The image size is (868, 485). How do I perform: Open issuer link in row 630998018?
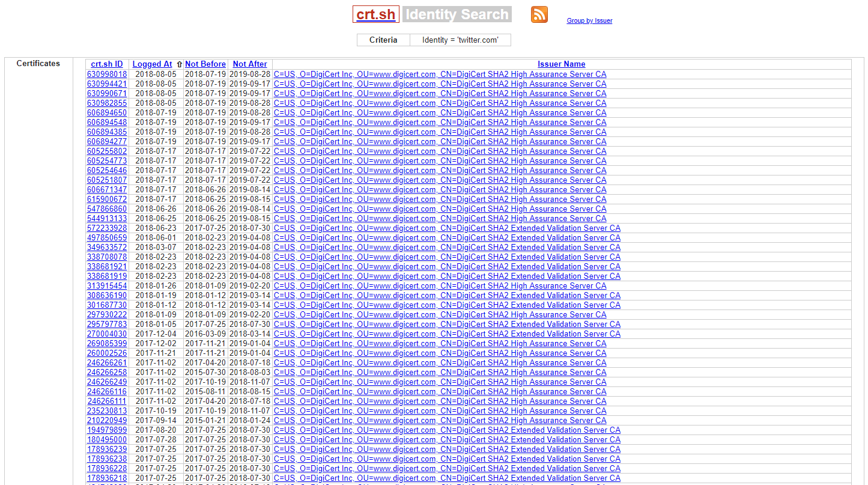(x=440, y=75)
